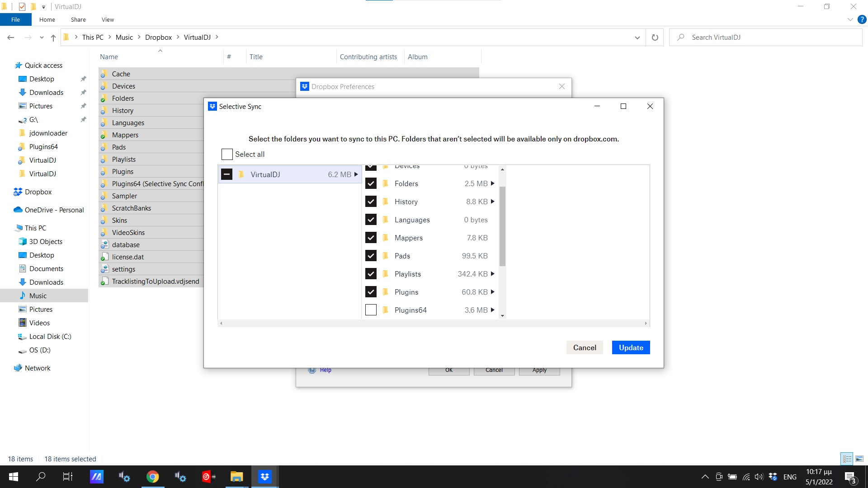Screen dimensions: 868x488
Task: Open the File menu tab
Action: point(16,20)
